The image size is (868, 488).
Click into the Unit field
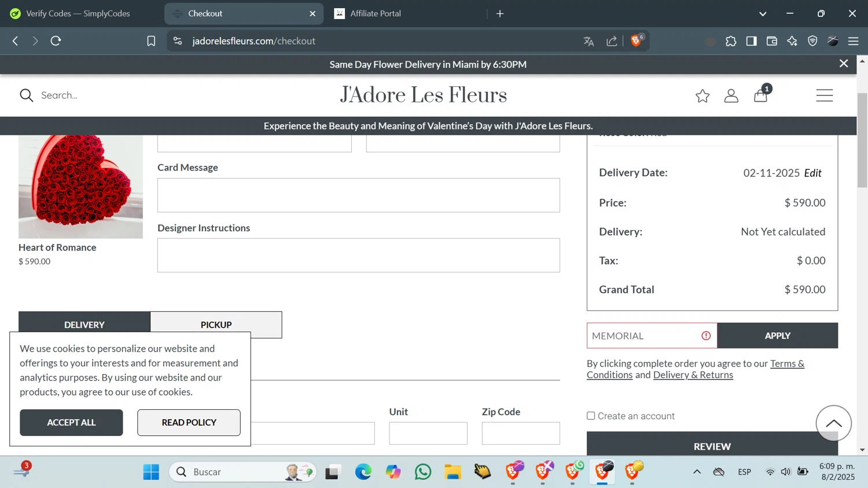pos(428,433)
